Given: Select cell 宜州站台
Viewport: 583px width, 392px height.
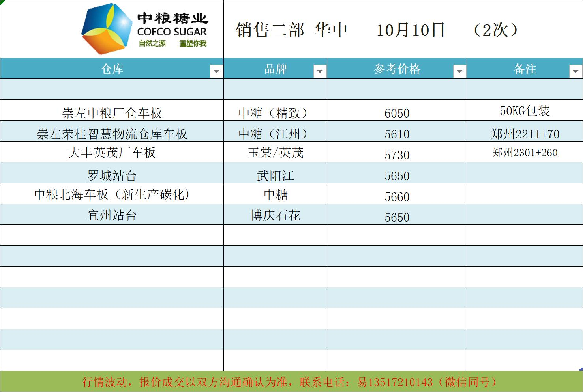Looking at the screenshot, I should 112,215.
